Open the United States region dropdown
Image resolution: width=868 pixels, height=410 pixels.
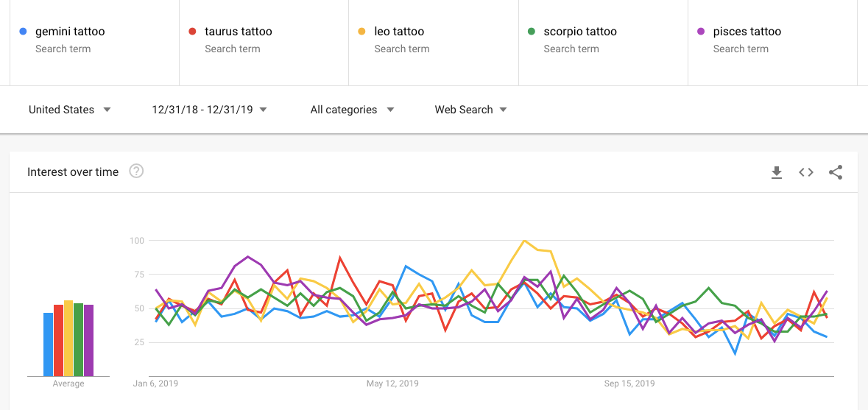tap(70, 110)
